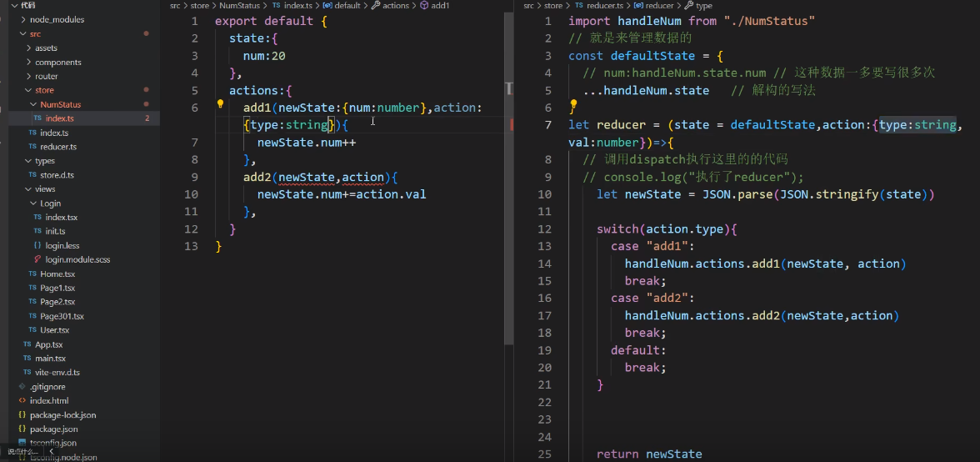The height and width of the screenshot is (462, 980).
Task: Click the TS icon beside main.tsx
Action: pos(27,359)
